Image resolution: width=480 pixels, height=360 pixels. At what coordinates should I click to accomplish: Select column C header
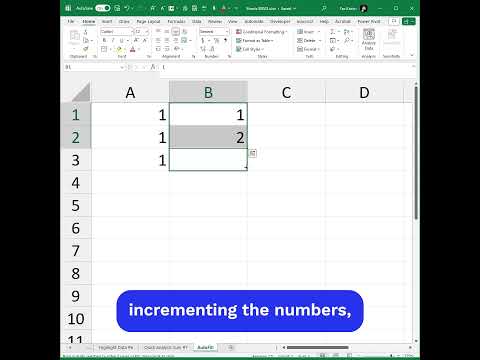point(286,92)
